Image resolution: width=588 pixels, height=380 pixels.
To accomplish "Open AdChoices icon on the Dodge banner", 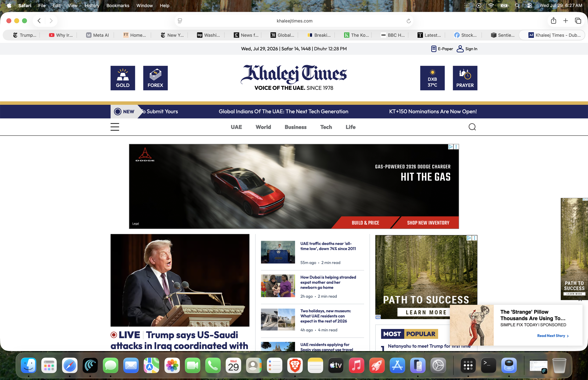I will click(x=450, y=147).
